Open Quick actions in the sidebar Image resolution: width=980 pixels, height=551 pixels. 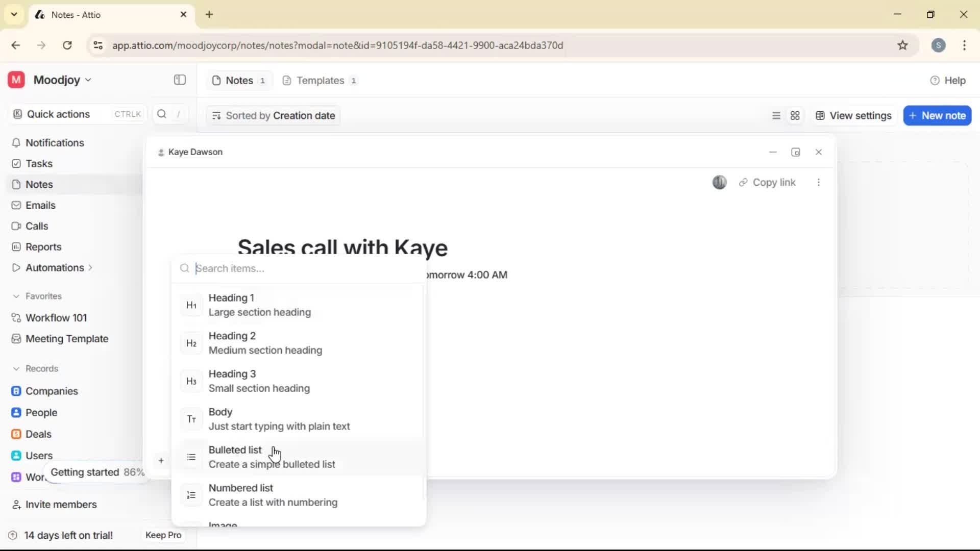click(58, 114)
